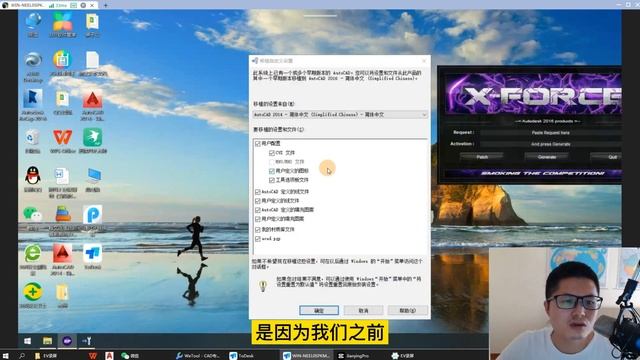The width and height of the screenshot is (640, 360).
Task: Open the green 360 browser desktop icon
Action: point(33,253)
